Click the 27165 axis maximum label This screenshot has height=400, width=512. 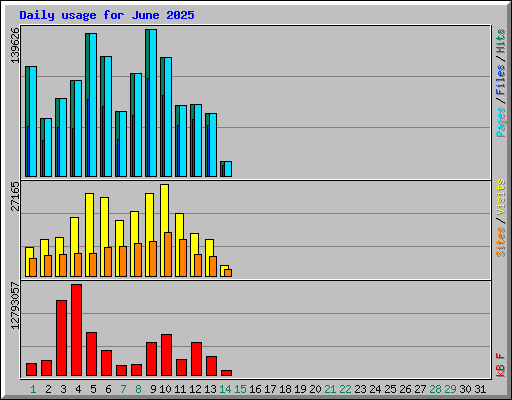point(15,197)
